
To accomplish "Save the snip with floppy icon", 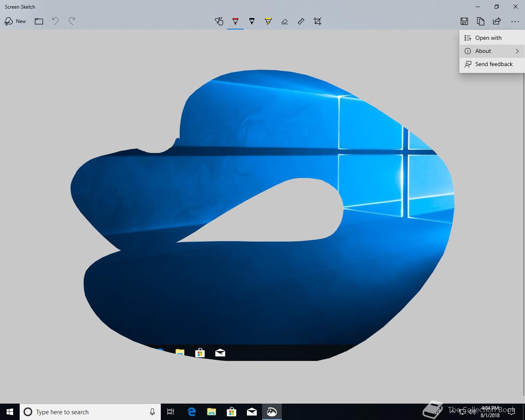I will point(464,21).
